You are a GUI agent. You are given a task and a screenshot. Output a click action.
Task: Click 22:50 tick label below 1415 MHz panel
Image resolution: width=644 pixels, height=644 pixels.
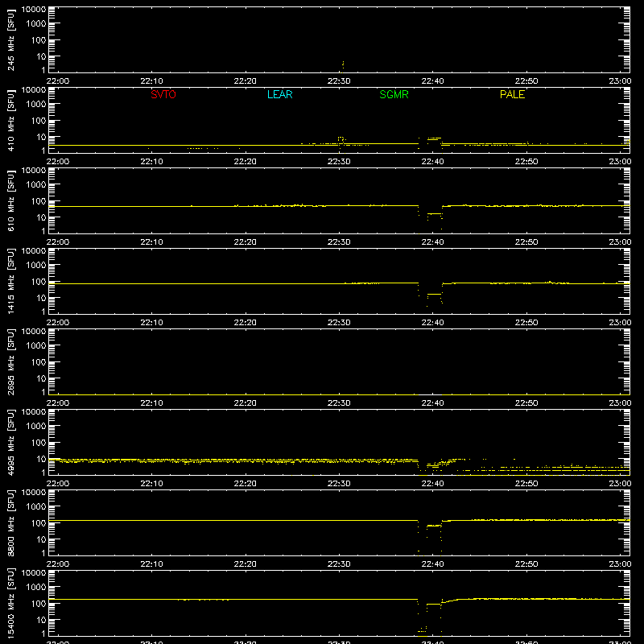tap(526, 323)
